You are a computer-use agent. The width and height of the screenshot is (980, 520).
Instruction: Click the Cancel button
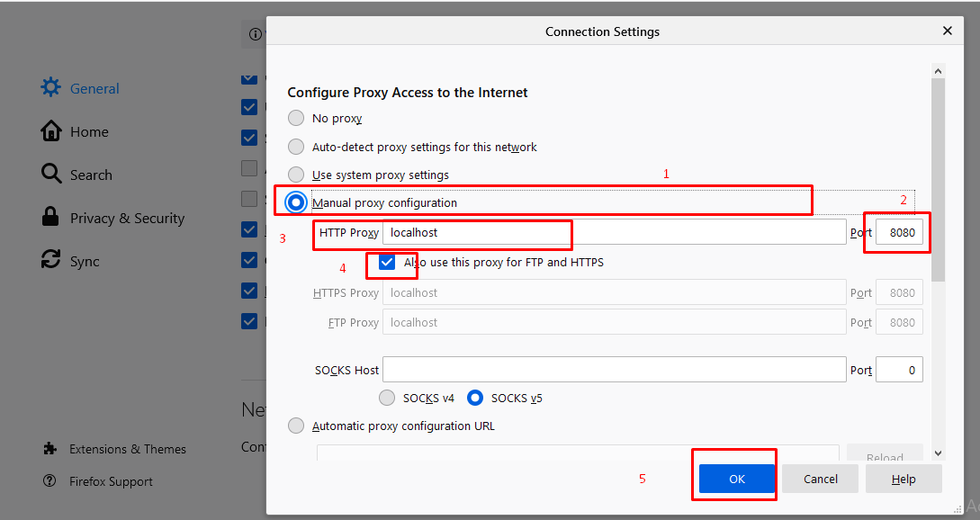coord(820,479)
